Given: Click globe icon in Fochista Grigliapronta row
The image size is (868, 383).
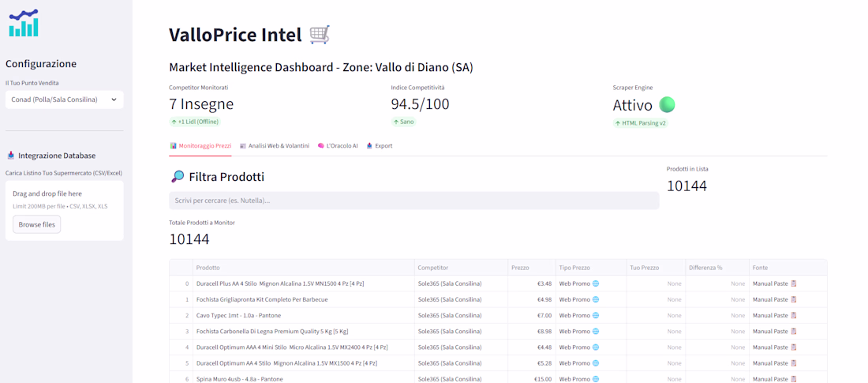Looking at the screenshot, I should tap(596, 299).
